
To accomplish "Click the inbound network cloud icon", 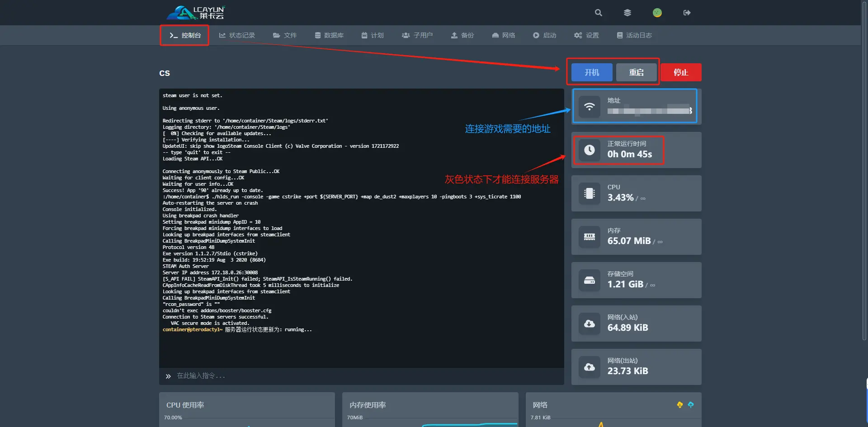I will 590,324.
